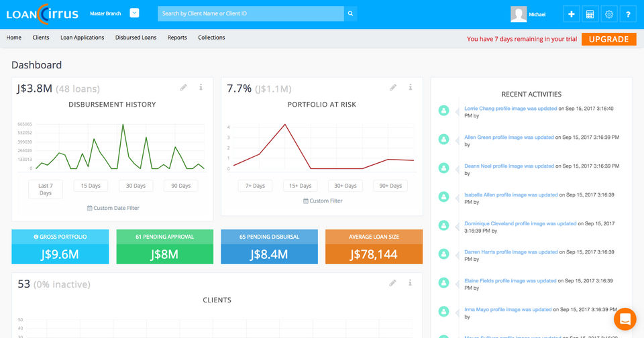Screen dimensions: 644x338
Task: Click the user icon beside Lorrie Chang activity
Action: click(443, 111)
